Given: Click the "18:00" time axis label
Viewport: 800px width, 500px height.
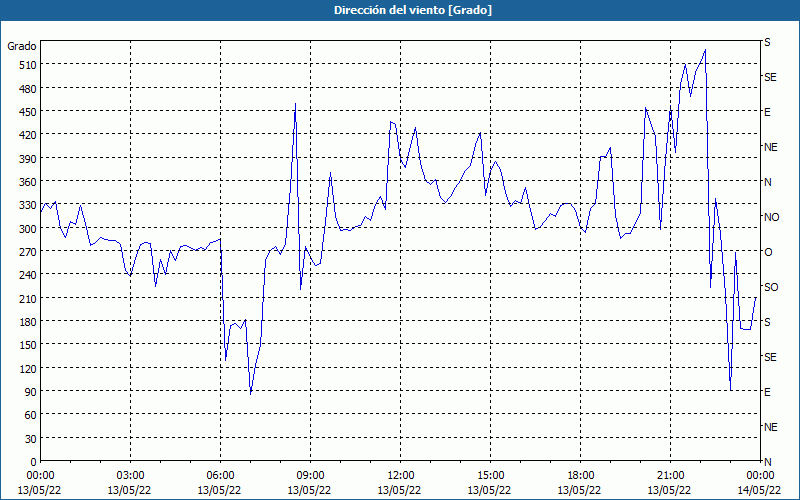Looking at the screenshot, I should [x=581, y=476].
